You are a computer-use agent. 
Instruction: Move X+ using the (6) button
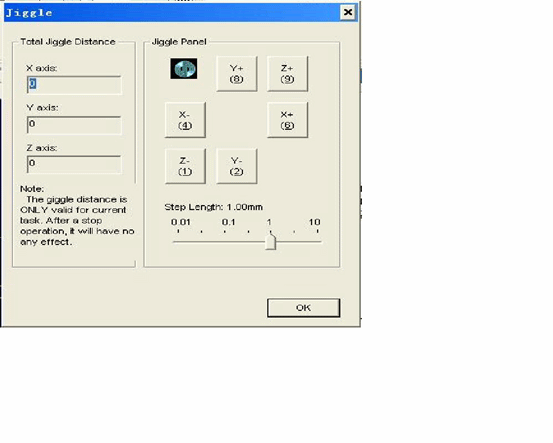point(287,120)
